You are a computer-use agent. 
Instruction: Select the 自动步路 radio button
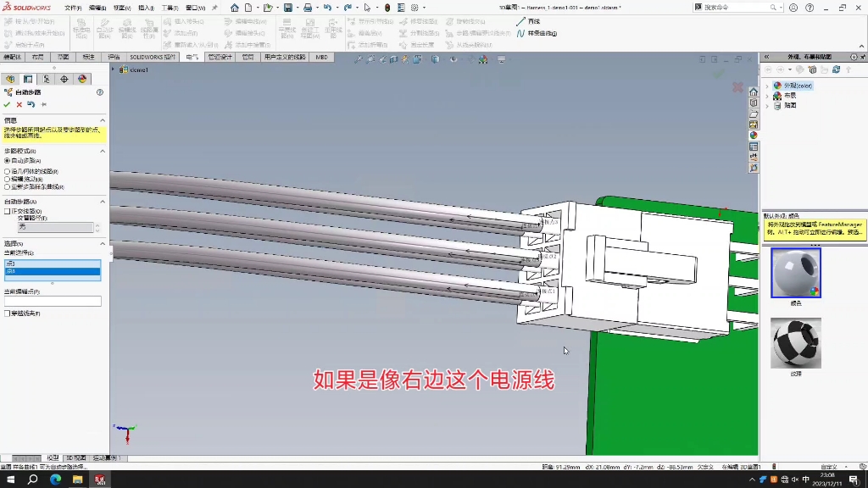click(x=8, y=161)
